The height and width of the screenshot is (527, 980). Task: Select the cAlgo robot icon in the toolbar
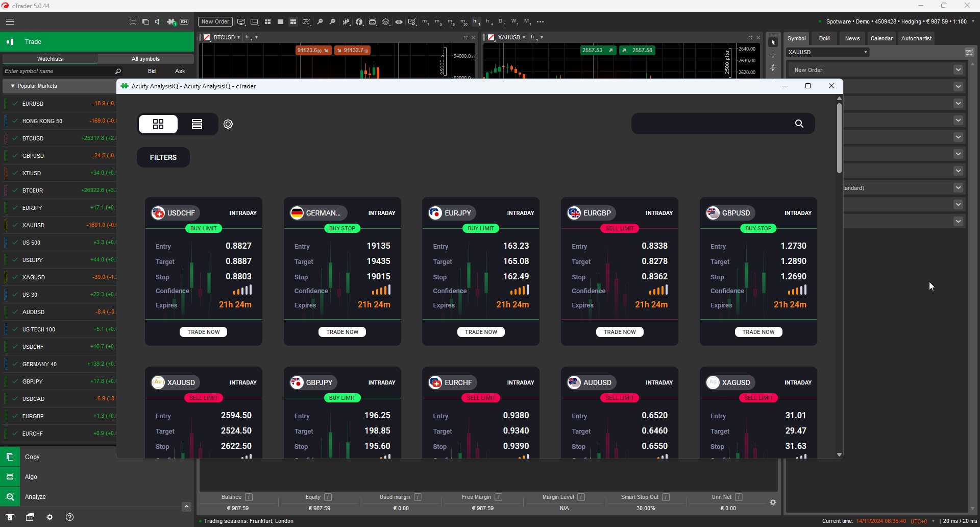(373, 22)
